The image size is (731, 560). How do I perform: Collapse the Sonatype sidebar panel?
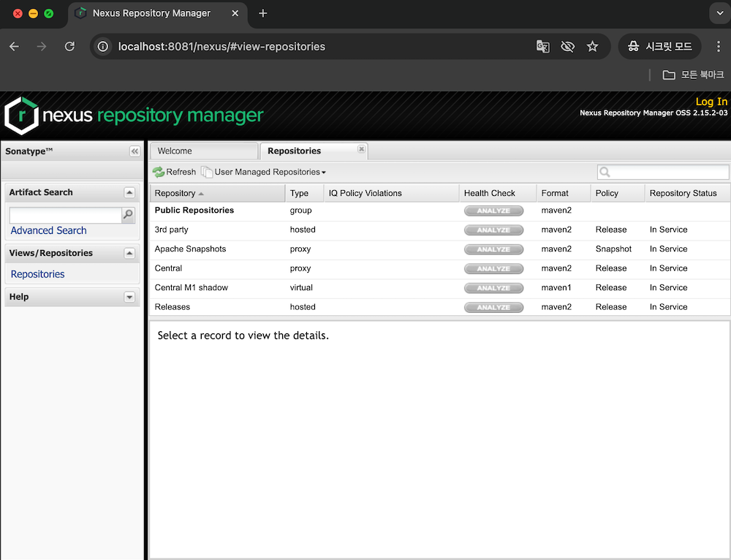click(x=135, y=151)
